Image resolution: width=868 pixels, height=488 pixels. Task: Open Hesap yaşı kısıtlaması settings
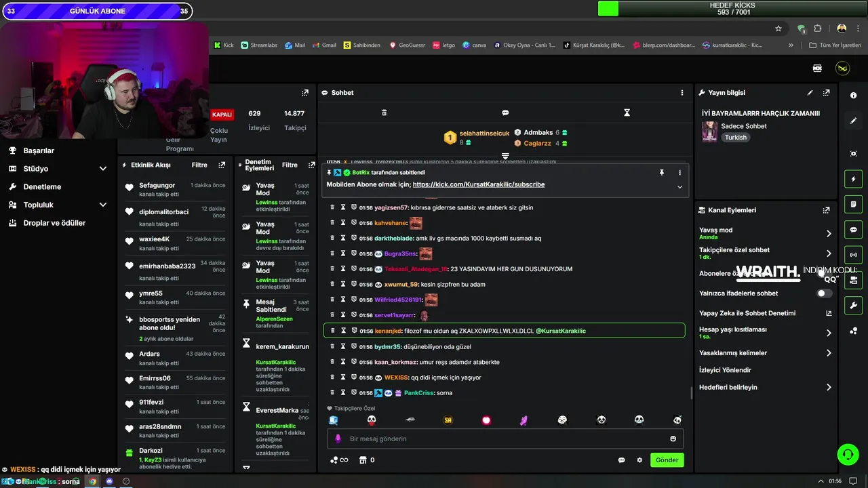pyautogui.click(x=765, y=333)
